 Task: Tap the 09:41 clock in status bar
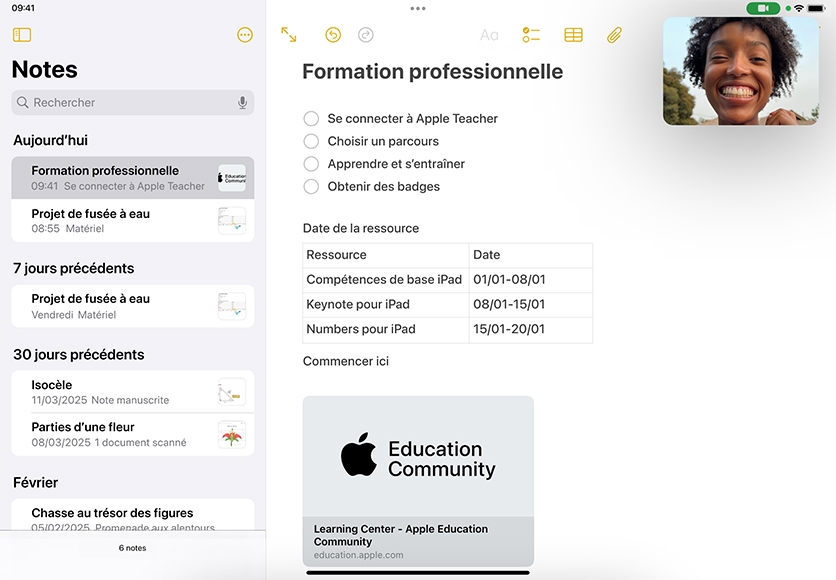point(23,8)
